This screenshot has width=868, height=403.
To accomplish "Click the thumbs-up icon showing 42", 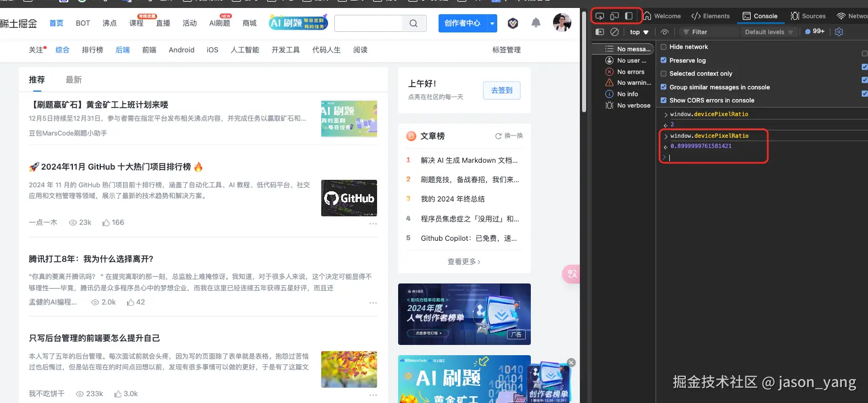I will (130, 302).
